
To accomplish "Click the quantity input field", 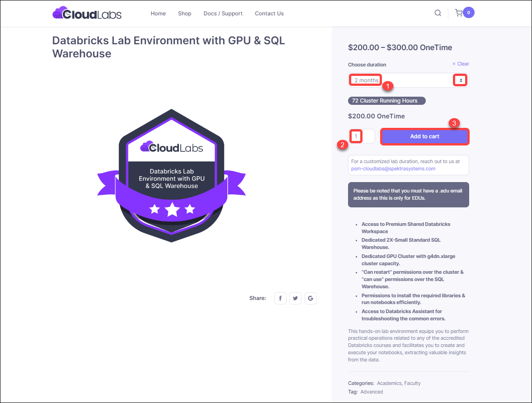I will (x=361, y=136).
